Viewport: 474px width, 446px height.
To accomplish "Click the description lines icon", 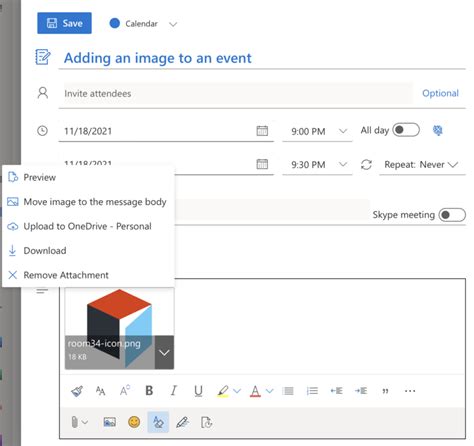I will [42, 291].
